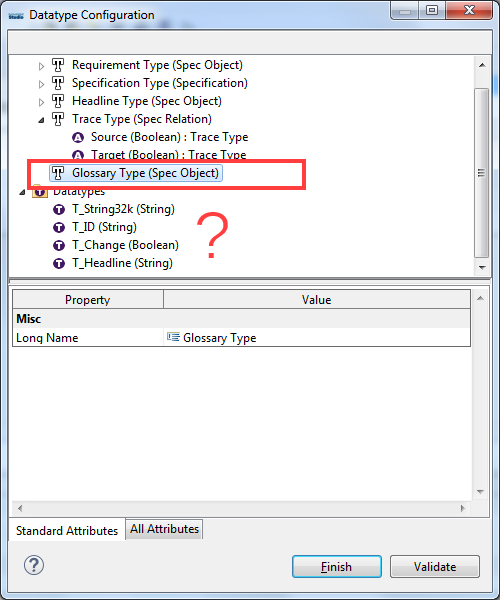This screenshot has height=600, width=500.
Task: Switch to the All Attributes tab
Action: [164, 529]
